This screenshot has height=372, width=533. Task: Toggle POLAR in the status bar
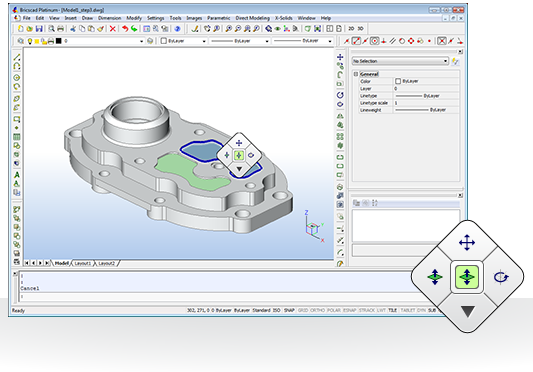[x=334, y=310]
